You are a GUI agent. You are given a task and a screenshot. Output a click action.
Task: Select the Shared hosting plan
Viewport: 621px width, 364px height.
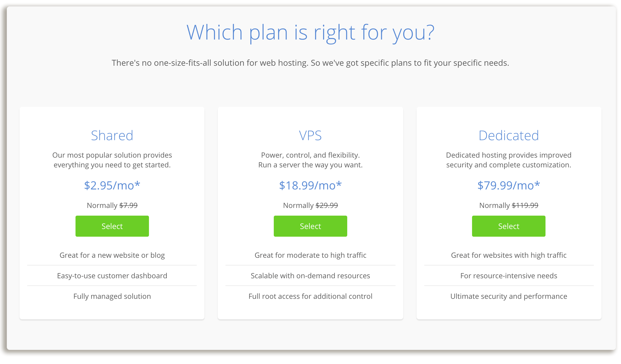[x=112, y=226]
